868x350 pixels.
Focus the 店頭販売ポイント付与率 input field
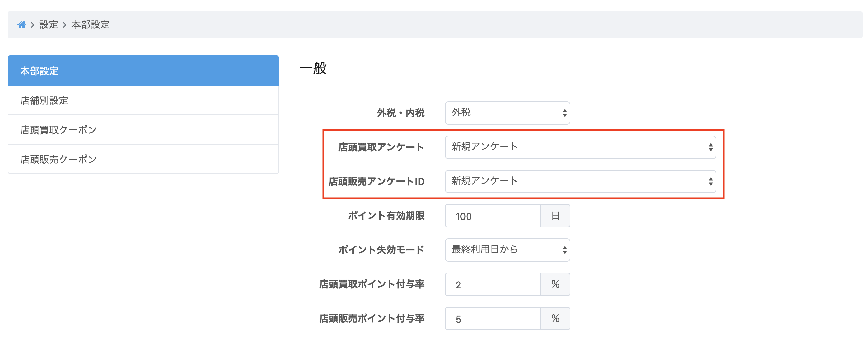tap(493, 318)
